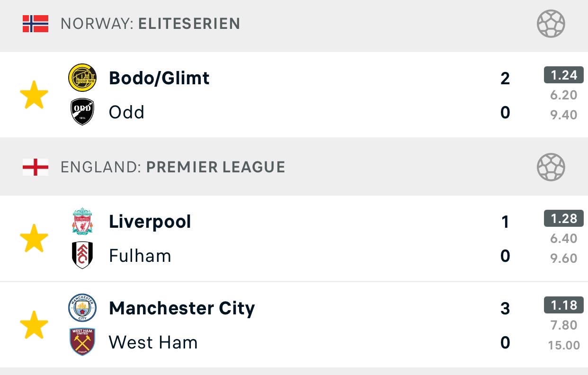Open the Norway: Eliteserien league header
The width and height of the screenshot is (588, 375).
[294, 25]
